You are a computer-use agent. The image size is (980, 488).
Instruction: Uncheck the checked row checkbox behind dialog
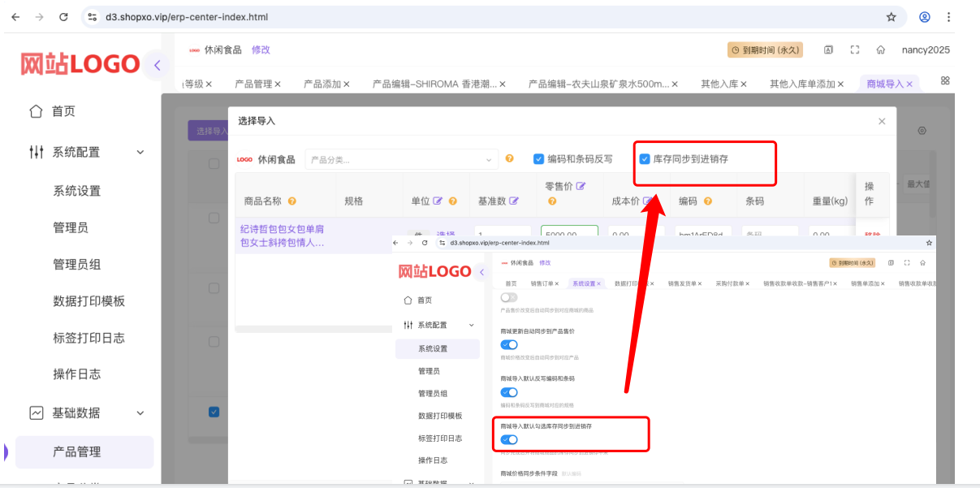point(214,412)
